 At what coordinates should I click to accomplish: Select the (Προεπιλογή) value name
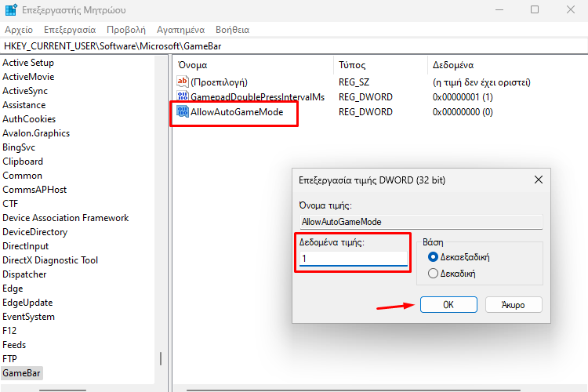(219, 82)
